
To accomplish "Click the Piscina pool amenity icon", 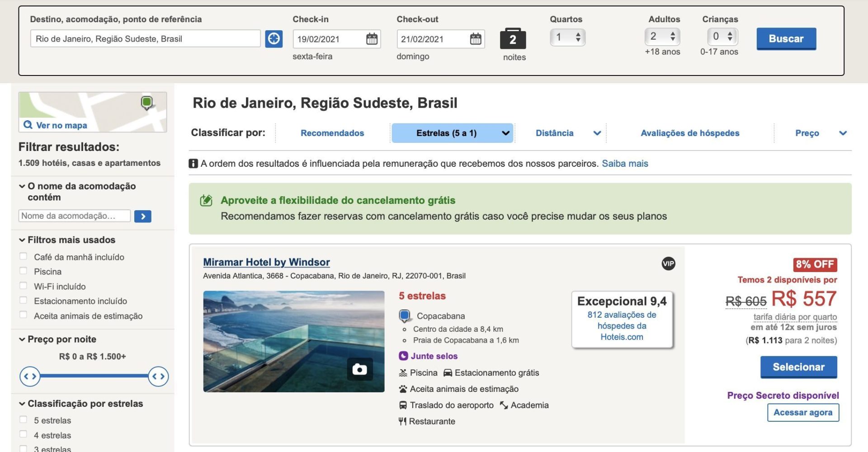I will pyautogui.click(x=403, y=373).
